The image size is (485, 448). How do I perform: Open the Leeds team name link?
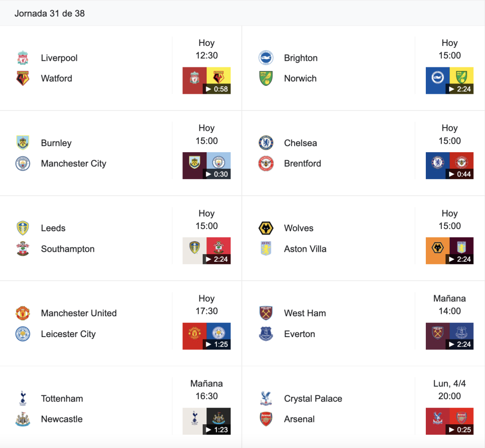click(x=53, y=228)
